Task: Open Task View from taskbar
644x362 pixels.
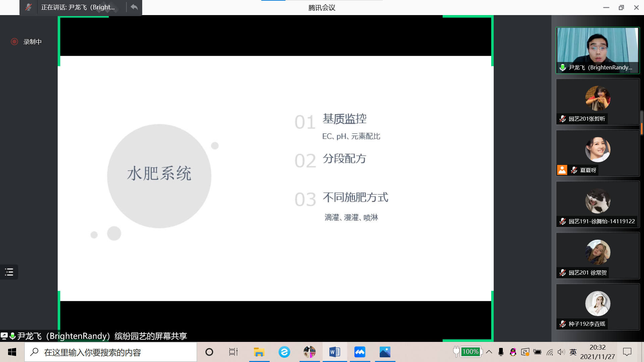Action: click(x=233, y=352)
